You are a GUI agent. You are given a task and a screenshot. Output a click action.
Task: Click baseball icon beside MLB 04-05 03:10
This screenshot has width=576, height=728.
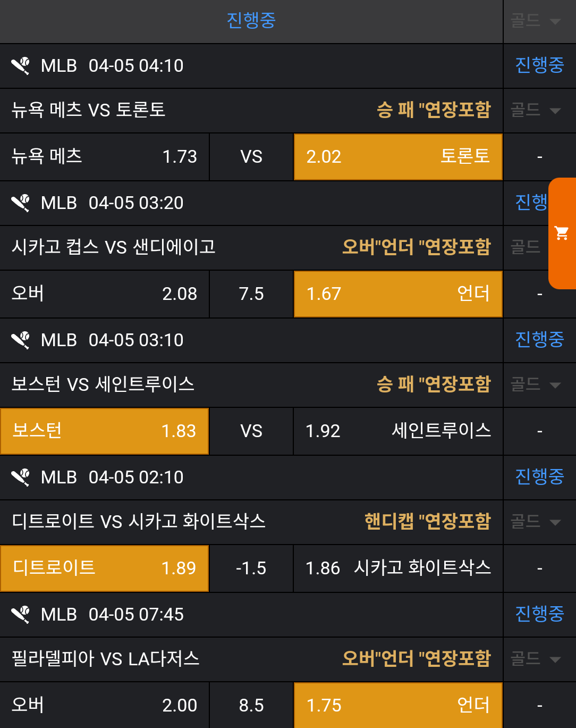pyautogui.click(x=21, y=340)
